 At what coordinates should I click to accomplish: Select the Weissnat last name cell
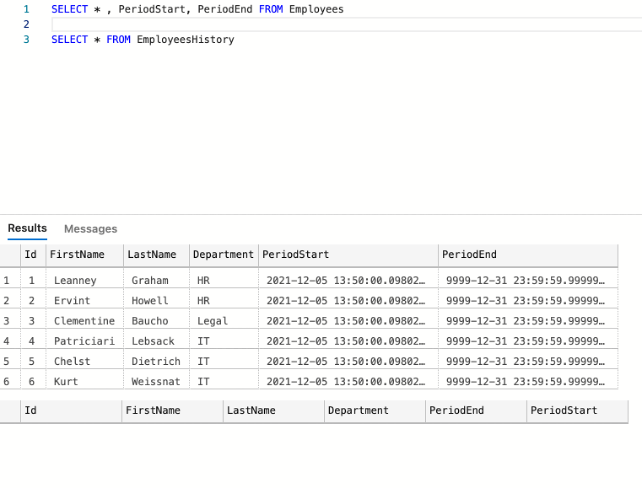pyautogui.click(x=156, y=382)
